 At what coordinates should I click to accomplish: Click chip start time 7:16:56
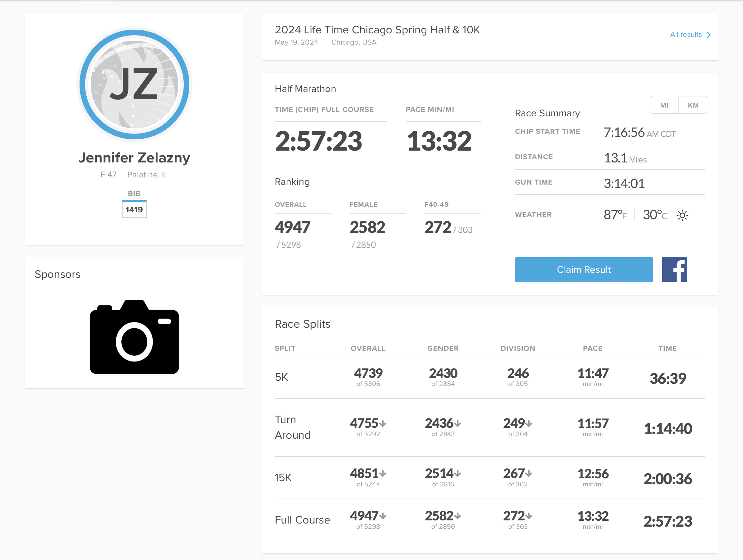click(624, 133)
